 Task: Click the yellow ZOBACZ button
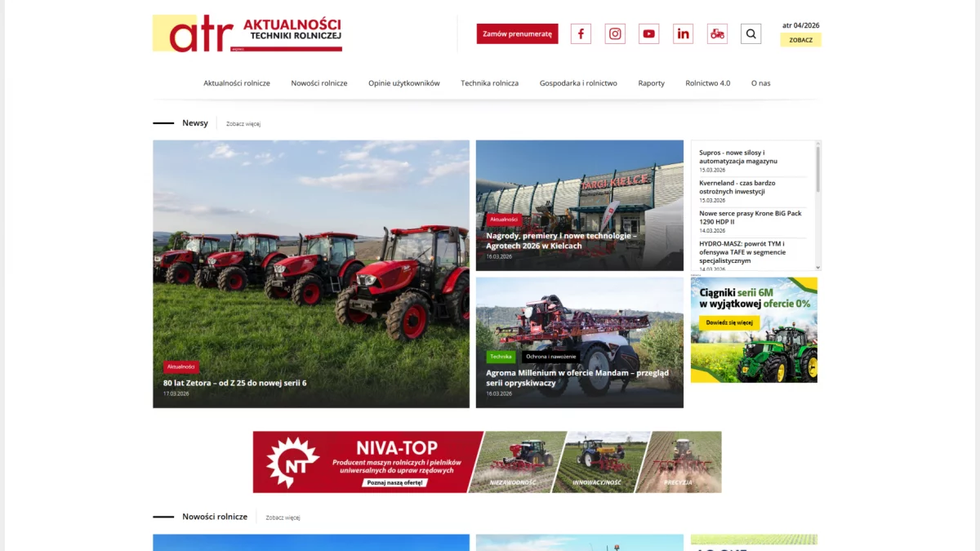[x=800, y=39]
